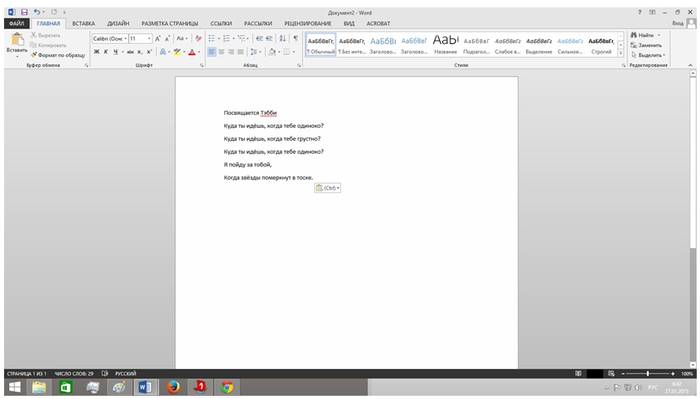Open change case Aa dropdown
Viewport: 700px width, 399px height.
coord(181,39)
